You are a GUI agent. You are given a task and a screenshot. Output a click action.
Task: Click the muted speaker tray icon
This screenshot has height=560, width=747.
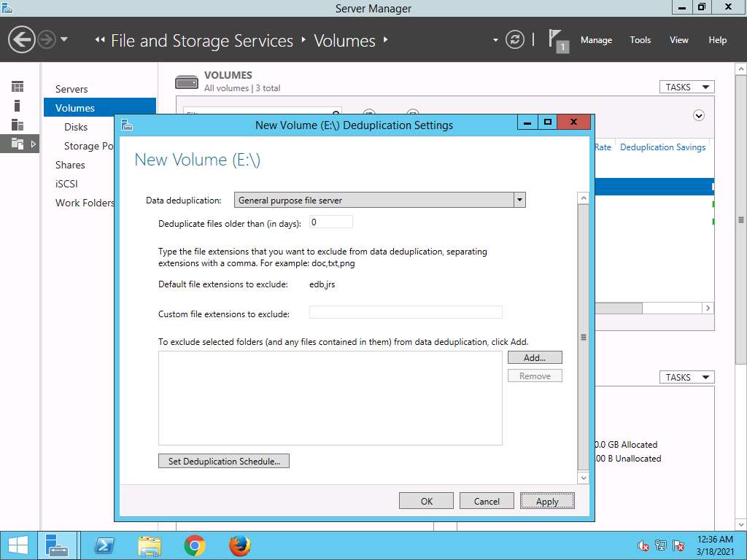(x=643, y=545)
